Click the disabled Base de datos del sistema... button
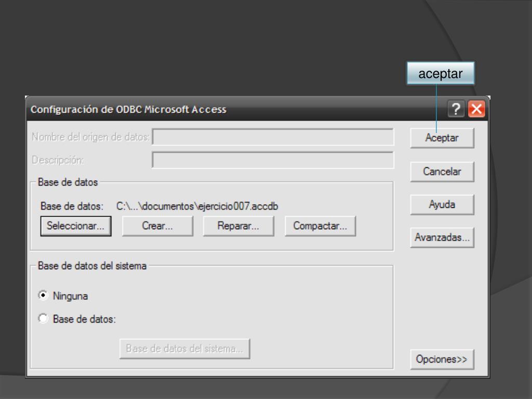Screen dimensions: 532x399 click(185, 349)
